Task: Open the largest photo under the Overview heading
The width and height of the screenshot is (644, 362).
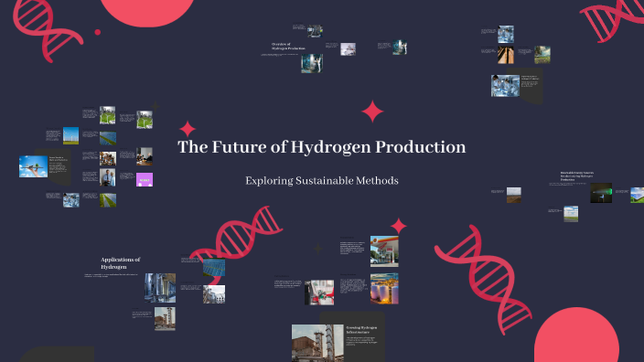Action: tap(312, 64)
